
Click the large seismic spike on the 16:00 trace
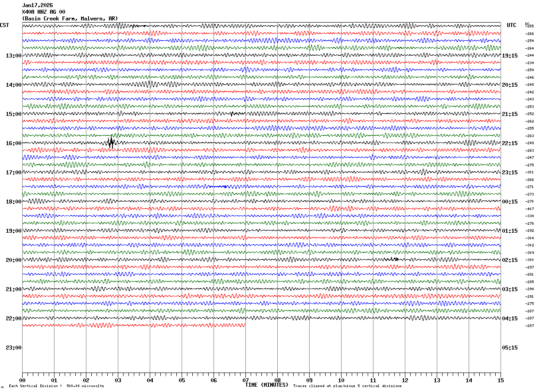(x=111, y=142)
